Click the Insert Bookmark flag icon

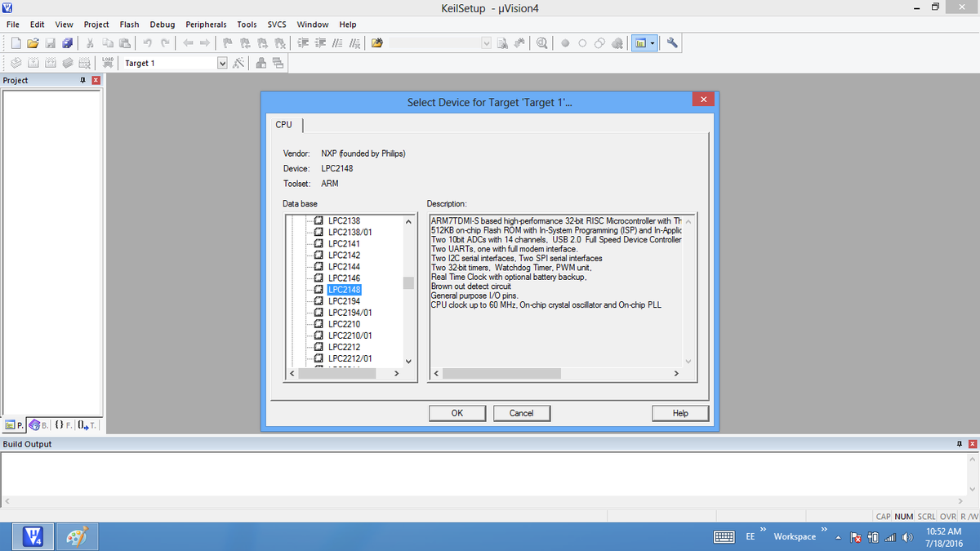pos(228,42)
